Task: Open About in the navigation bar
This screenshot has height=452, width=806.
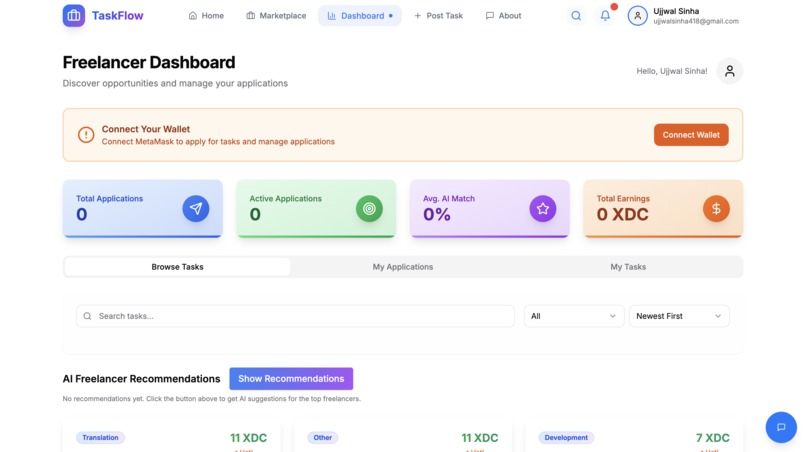Action: (504, 15)
